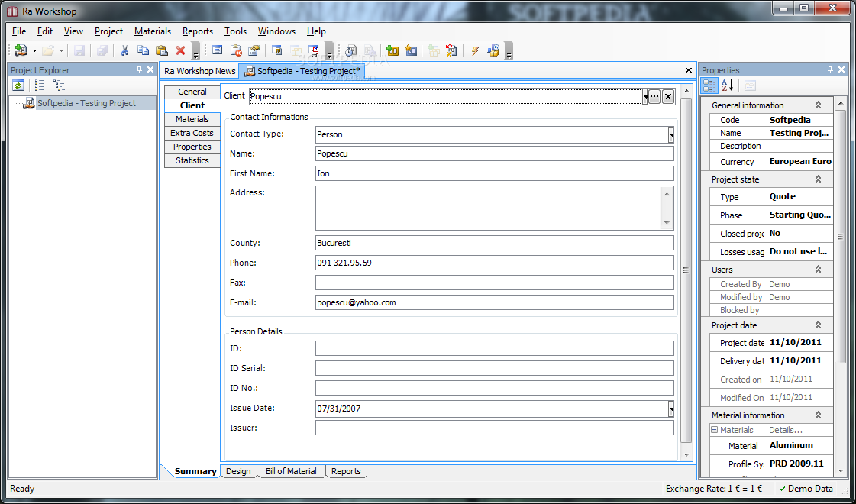Click the yellow star new-item toolbar icon
The image size is (856, 504).
(x=411, y=51)
